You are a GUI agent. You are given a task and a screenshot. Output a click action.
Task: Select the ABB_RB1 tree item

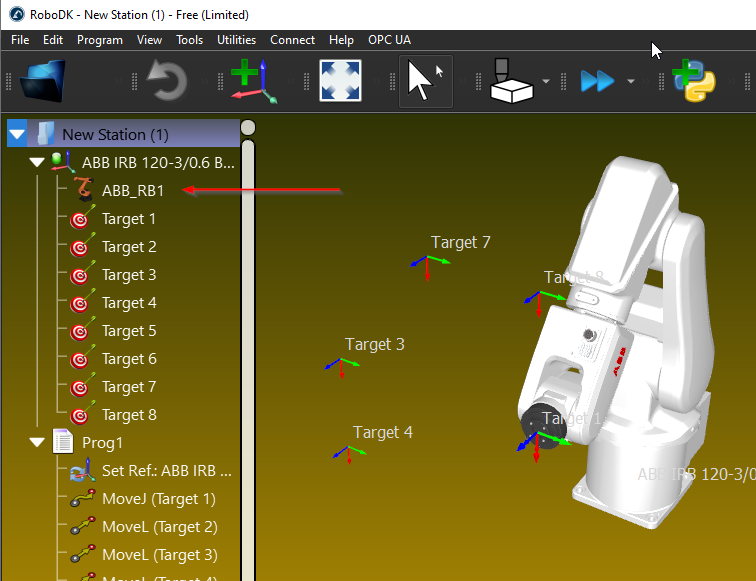133,190
